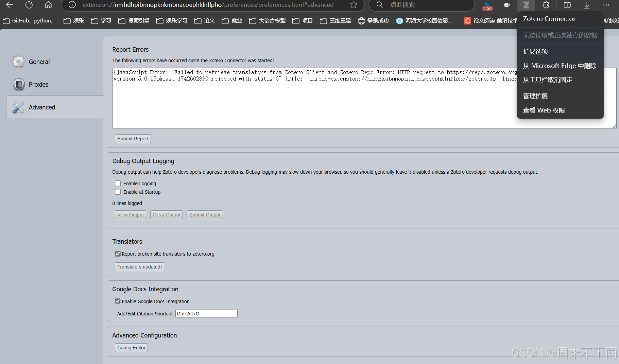
Task: Go back with the browser back arrow
Action: pyautogui.click(x=10, y=5)
